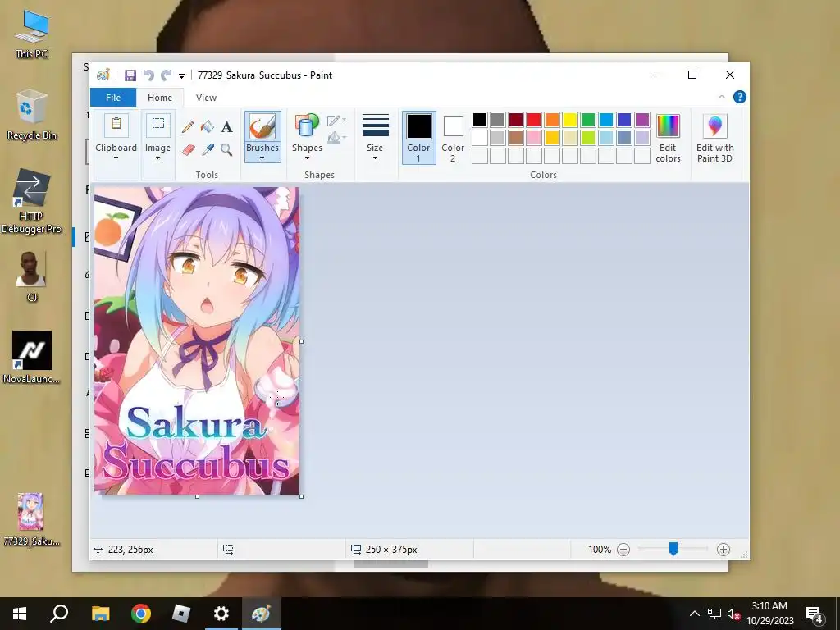Select the CJ desktop file icon
This screenshot has width=840, height=630.
32,276
